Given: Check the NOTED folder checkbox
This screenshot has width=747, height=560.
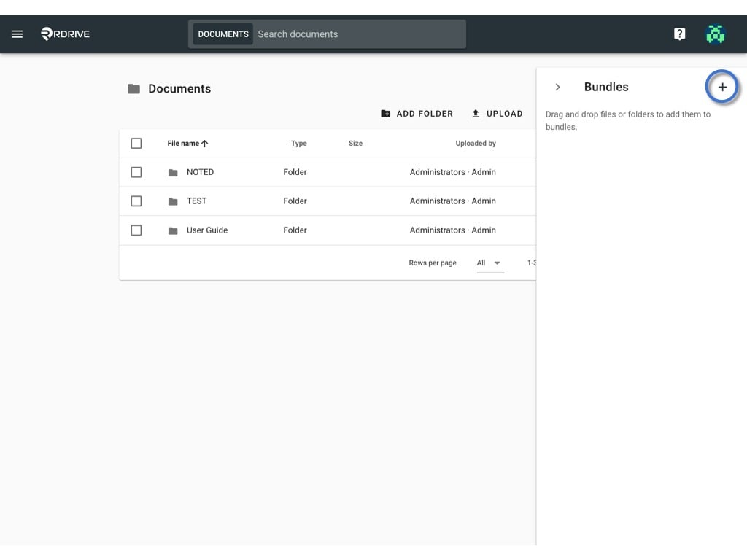Looking at the screenshot, I should point(136,172).
